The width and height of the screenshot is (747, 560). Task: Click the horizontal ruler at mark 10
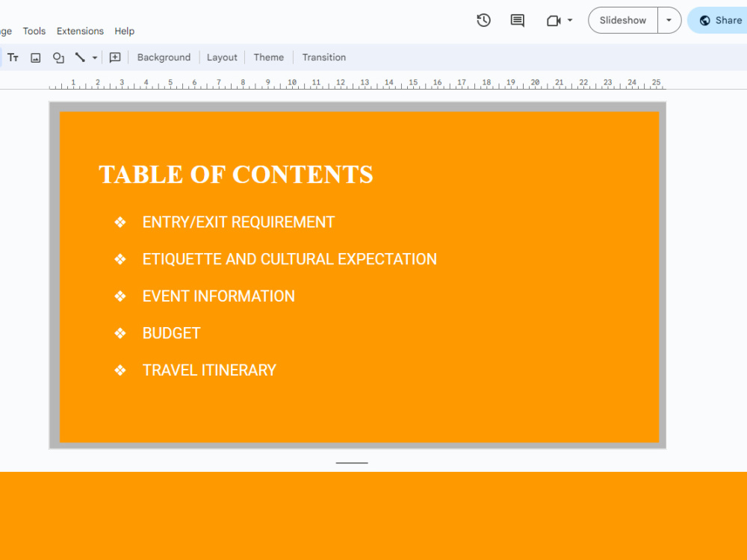[x=292, y=84]
